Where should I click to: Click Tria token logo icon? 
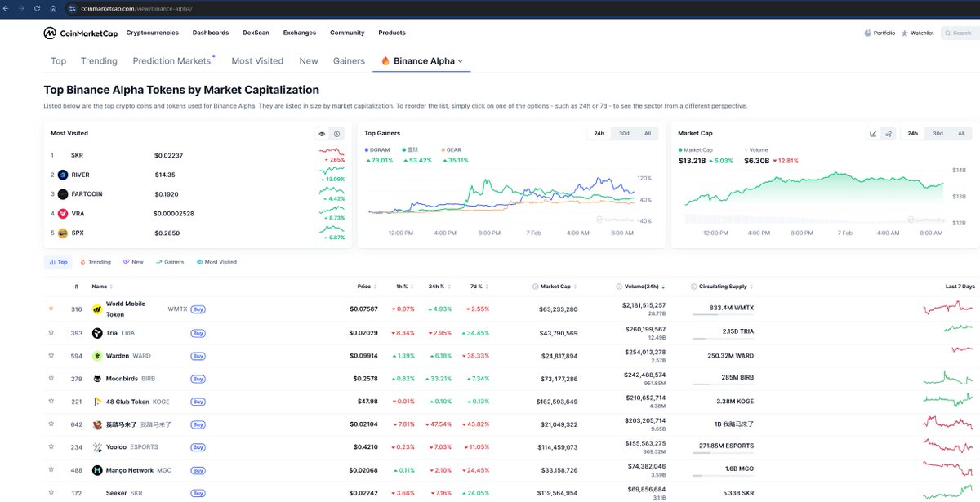97,333
